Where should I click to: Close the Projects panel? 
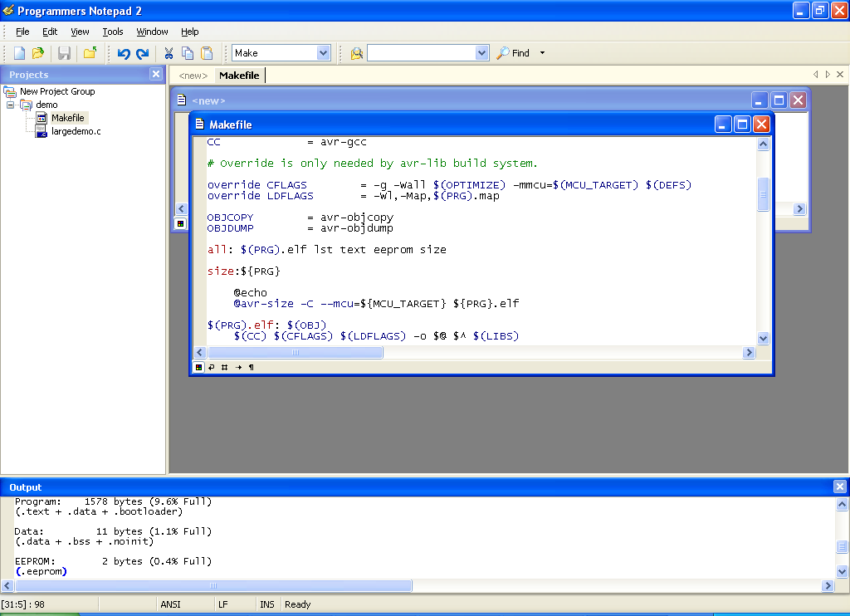156,74
